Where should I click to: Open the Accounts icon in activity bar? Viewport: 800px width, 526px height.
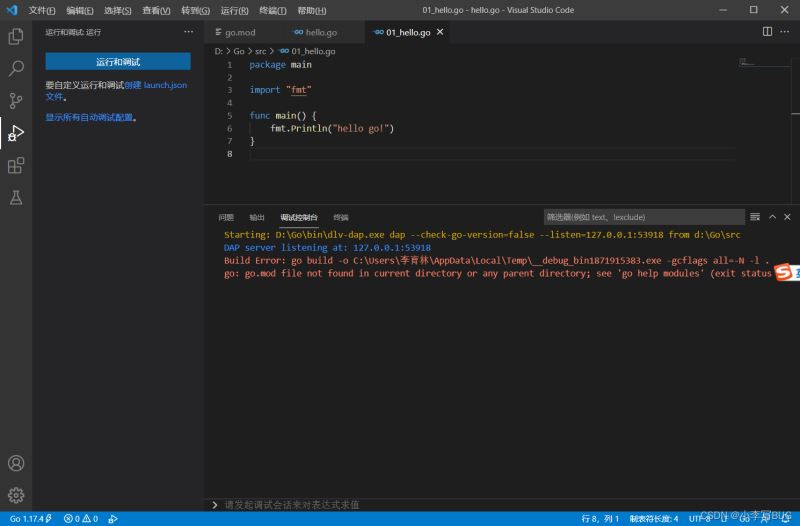[x=16, y=463]
